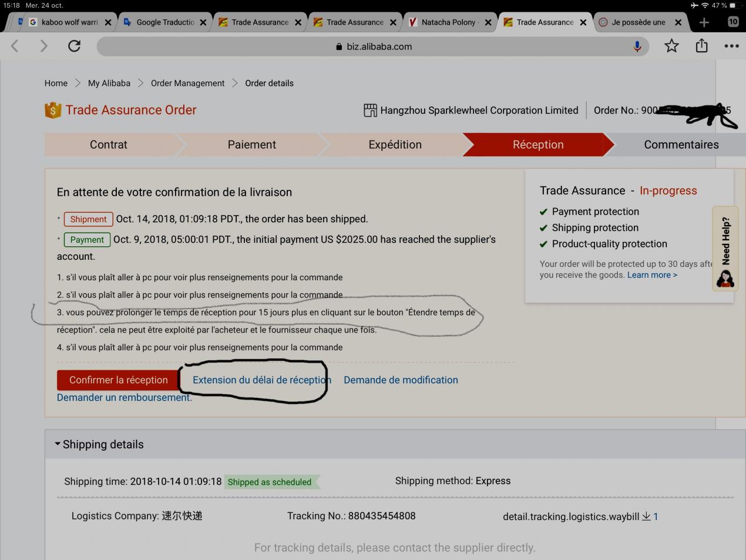Open My Alibaba breadcrumb link
The height and width of the screenshot is (560, 746).
coord(109,83)
